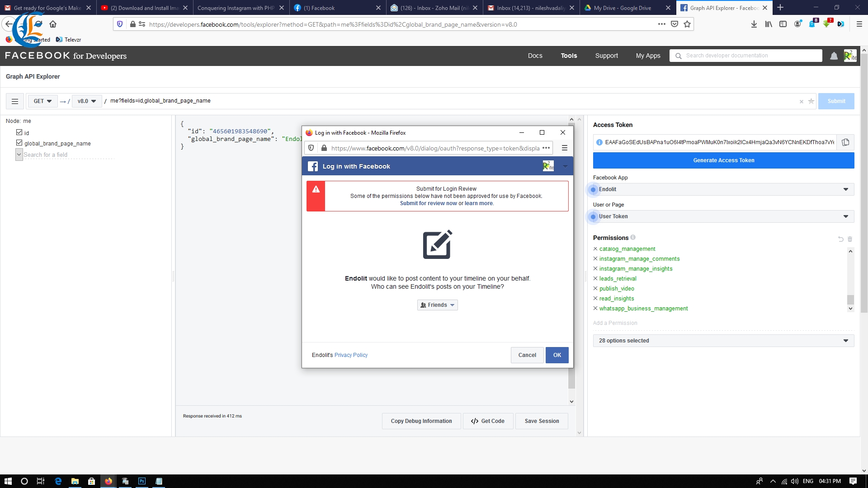The height and width of the screenshot is (488, 868).
Task: Click the Submit button in API Explorer
Action: click(x=836, y=101)
